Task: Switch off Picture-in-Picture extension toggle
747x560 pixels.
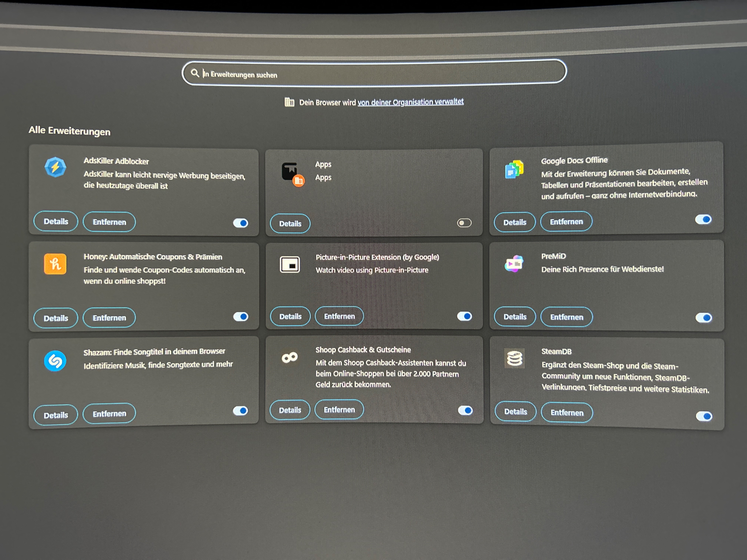Action: 465,316
